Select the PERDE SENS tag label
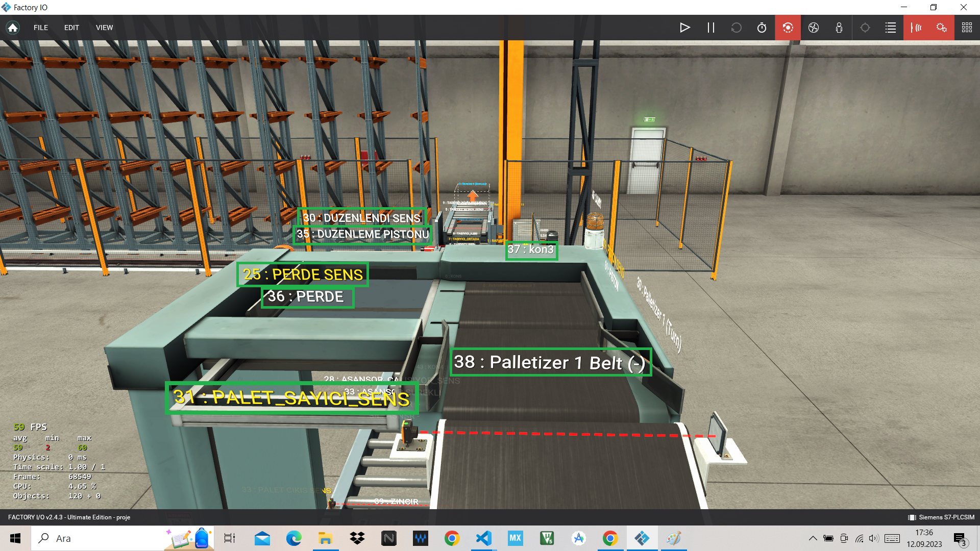The image size is (980, 551). point(303,274)
